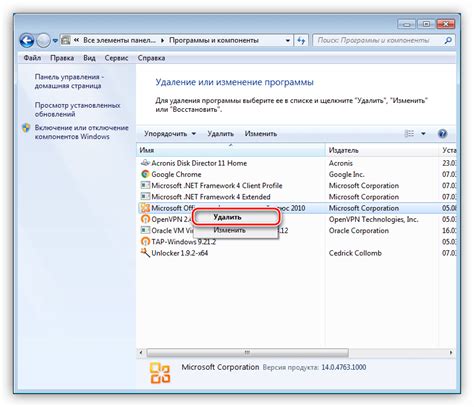
Task: Click the change view icon in toolbar
Action: [x=409, y=134]
